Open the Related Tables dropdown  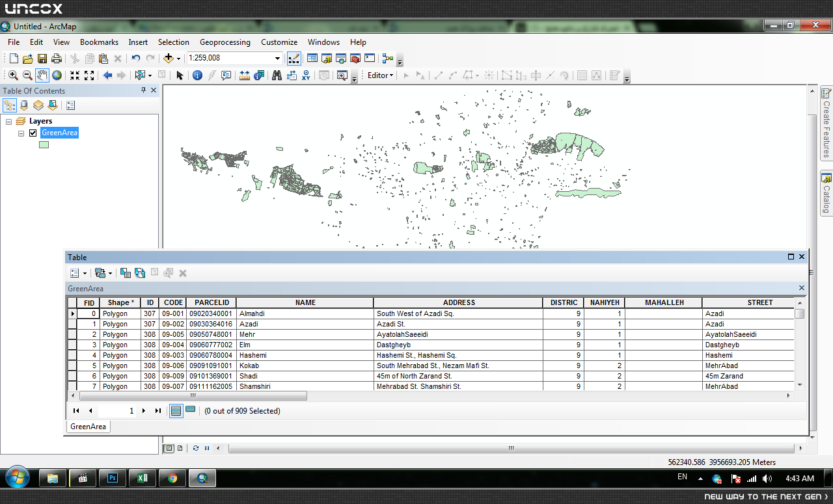[103, 273]
